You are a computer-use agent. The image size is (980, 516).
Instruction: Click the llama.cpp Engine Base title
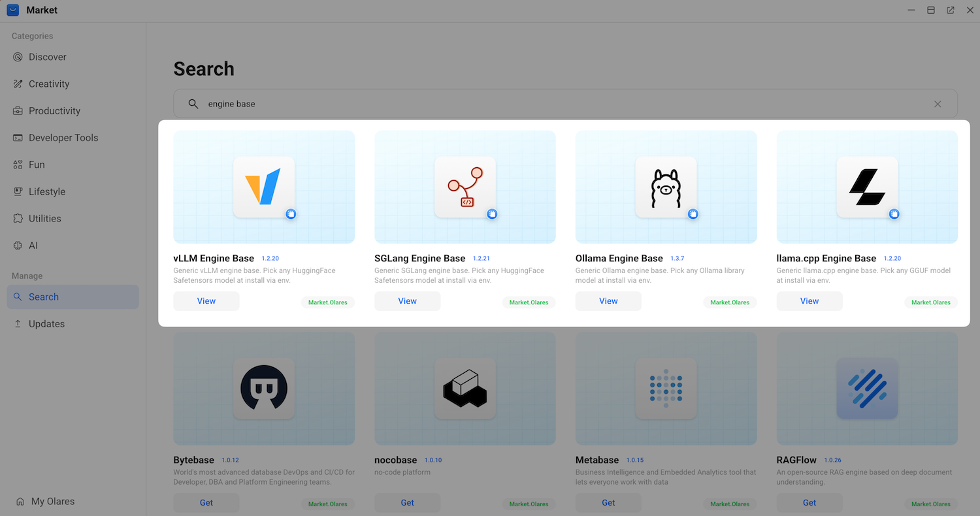click(826, 259)
